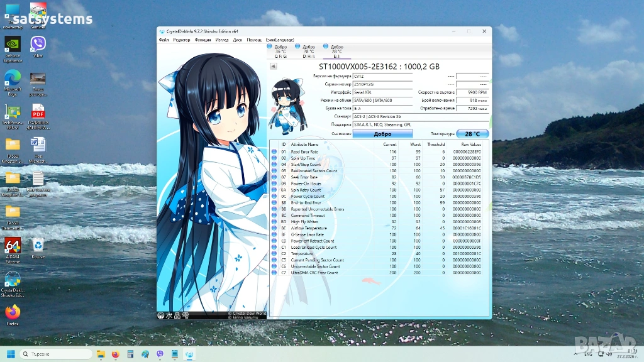The width and height of the screenshot is (644, 362).
Task: Open the Диск menu
Action: click(238, 40)
